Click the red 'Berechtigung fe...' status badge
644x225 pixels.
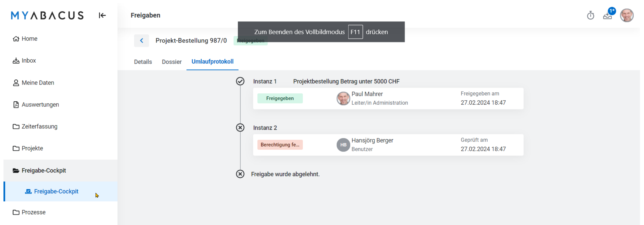pos(280,145)
